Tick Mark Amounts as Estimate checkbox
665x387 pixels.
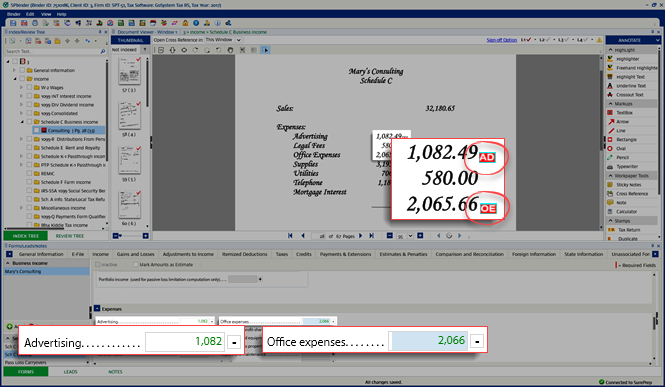[136, 264]
